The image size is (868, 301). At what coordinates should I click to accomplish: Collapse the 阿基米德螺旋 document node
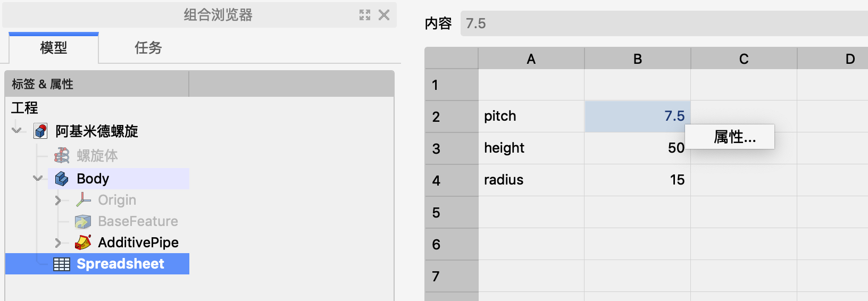pos(18,131)
